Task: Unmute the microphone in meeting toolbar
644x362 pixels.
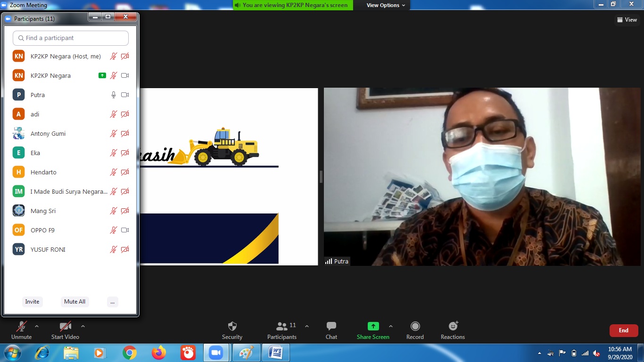Action: coord(21,326)
